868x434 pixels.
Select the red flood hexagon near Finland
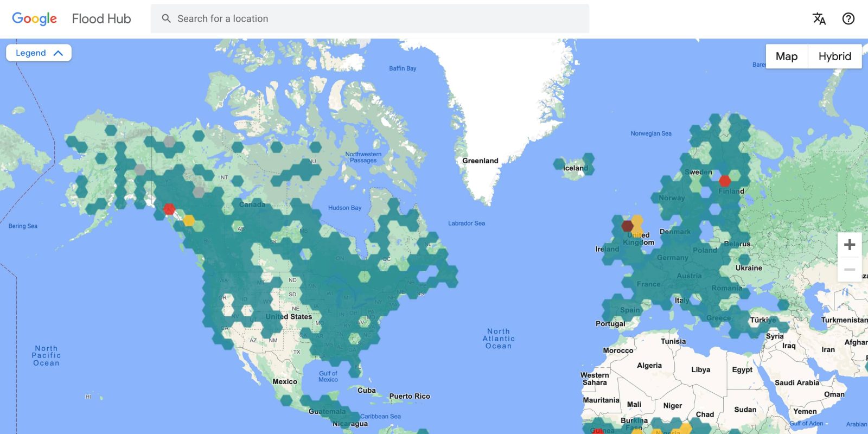pyautogui.click(x=725, y=181)
